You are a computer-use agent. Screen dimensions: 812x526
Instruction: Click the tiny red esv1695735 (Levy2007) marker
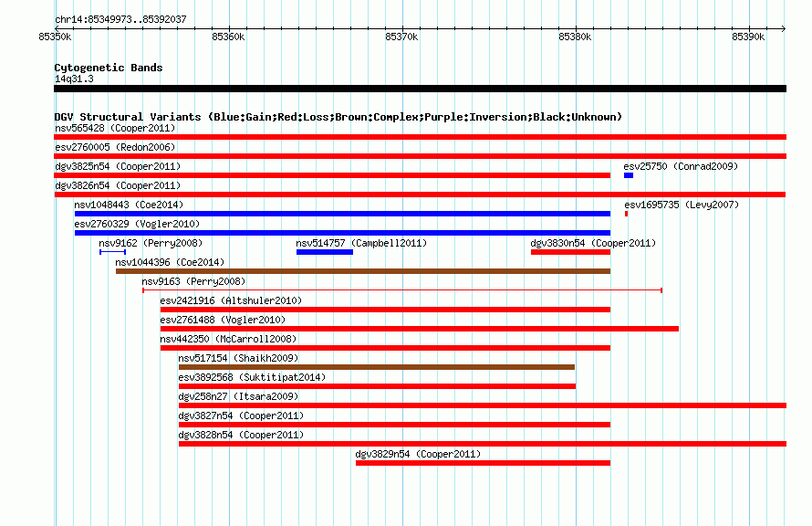point(626,214)
